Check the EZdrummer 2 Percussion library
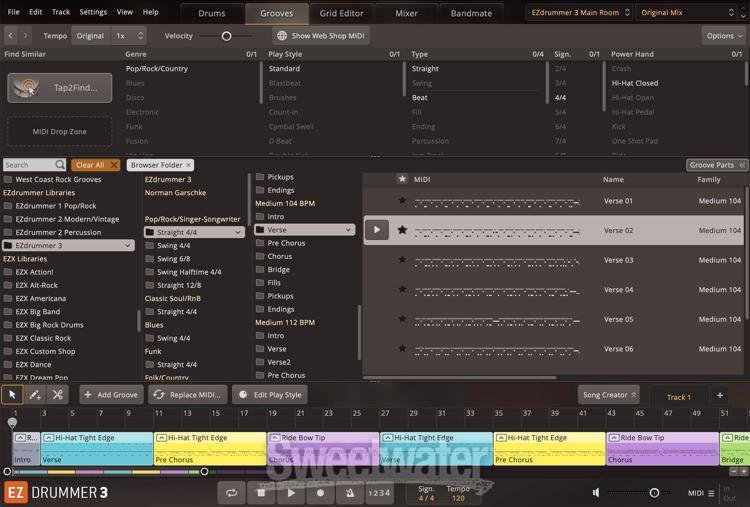 (x=8, y=232)
